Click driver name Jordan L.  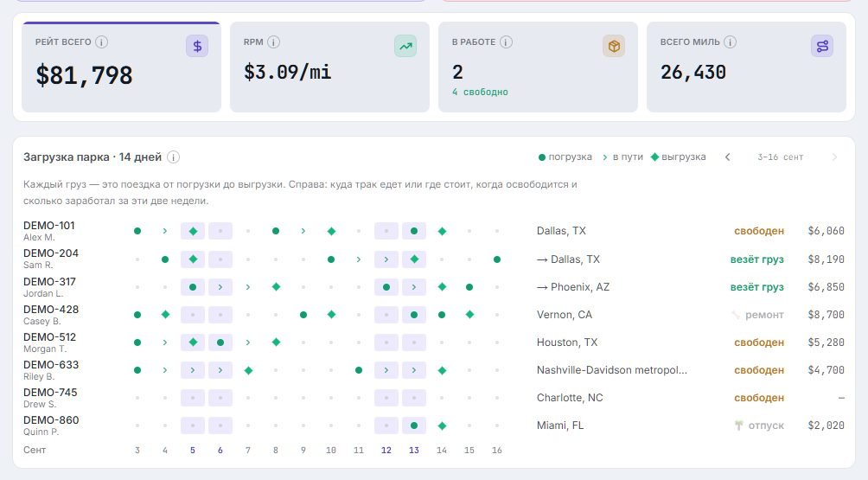click(42, 293)
